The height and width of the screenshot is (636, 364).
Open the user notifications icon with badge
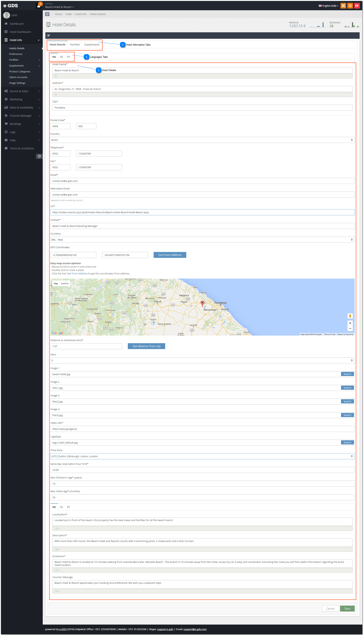[x=39, y=5]
